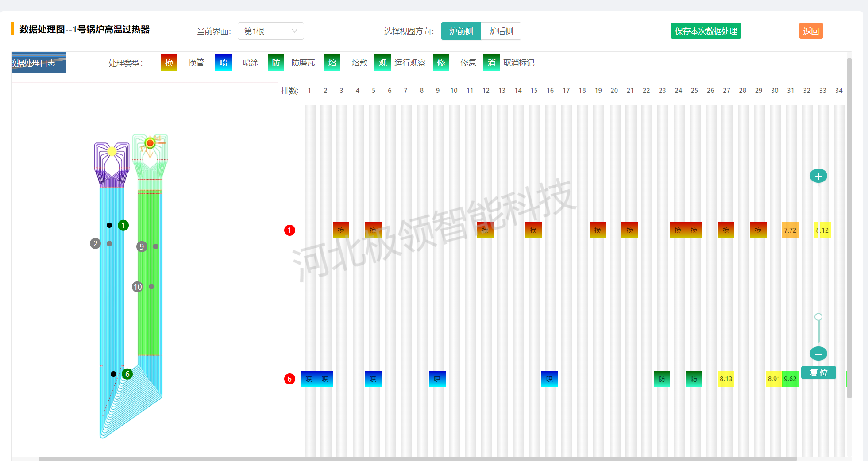Screen dimensions: 868x461
Task: Click the 7.72 value cell in row 1
Action: click(790, 230)
